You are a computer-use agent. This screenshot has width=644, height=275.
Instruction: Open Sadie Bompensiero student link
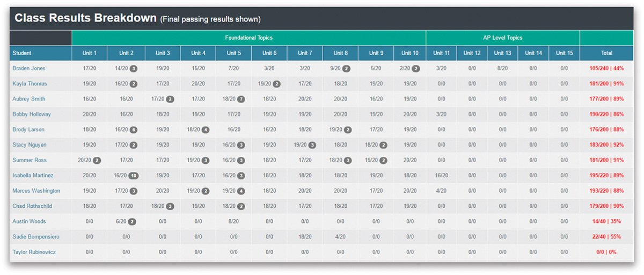pyautogui.click(x=36, y=237)
